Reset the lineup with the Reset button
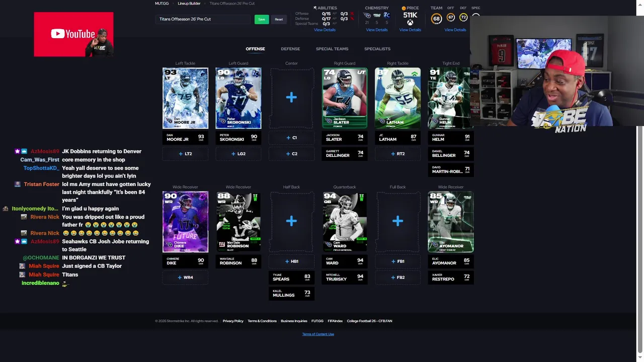The width and height of the screenshot is (644, 362). [x=279, y=19]
